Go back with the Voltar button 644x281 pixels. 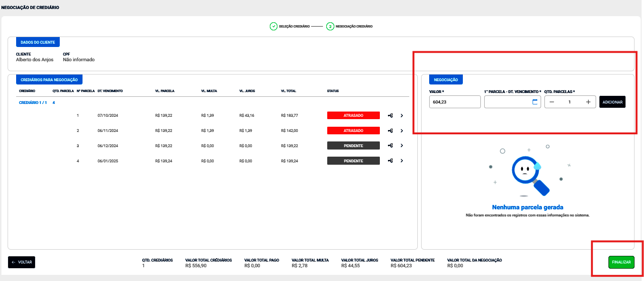[22, 262]
